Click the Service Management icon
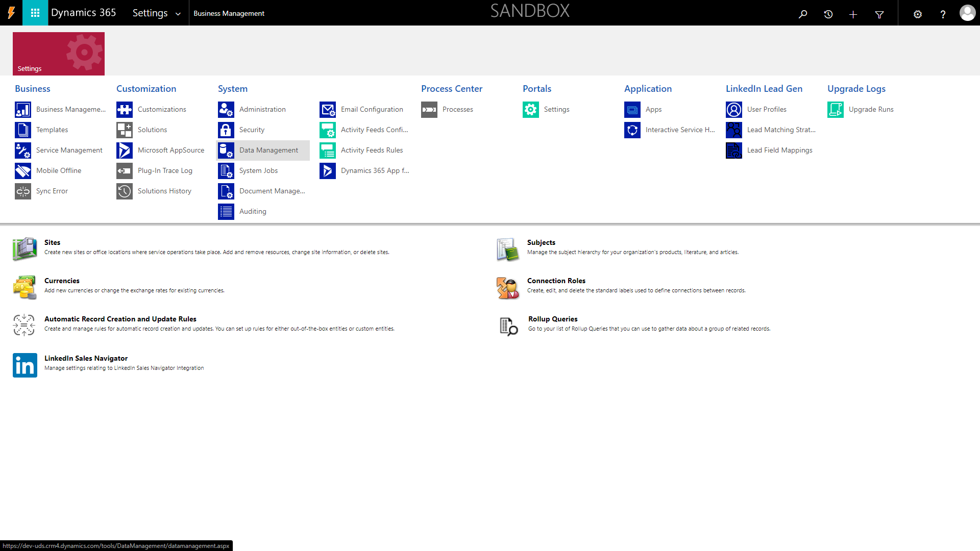980x551 pixels. (x=23, y=151)
